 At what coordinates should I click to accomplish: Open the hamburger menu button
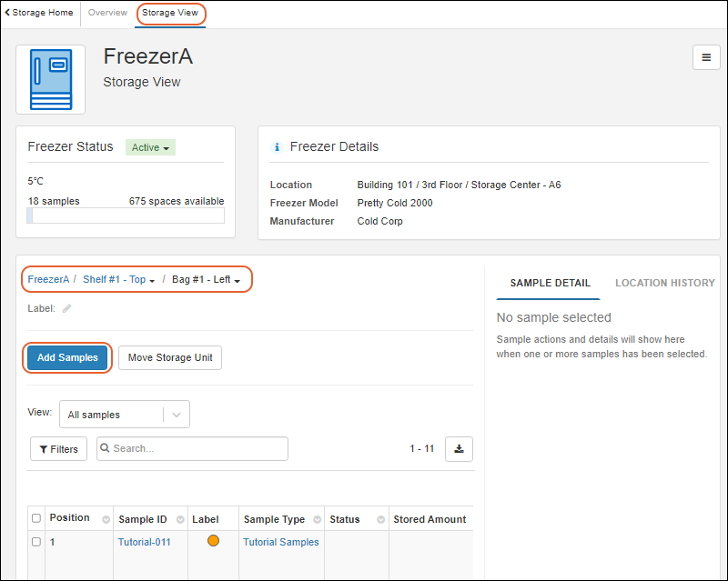point(706,57)
